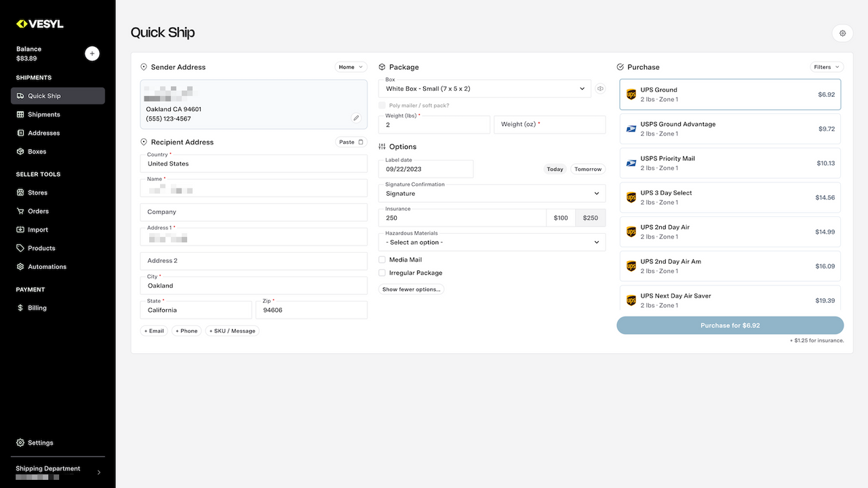868x488 pixels.
Task: Edit the sender address with the pencil icon
Action: pos(355,117)
